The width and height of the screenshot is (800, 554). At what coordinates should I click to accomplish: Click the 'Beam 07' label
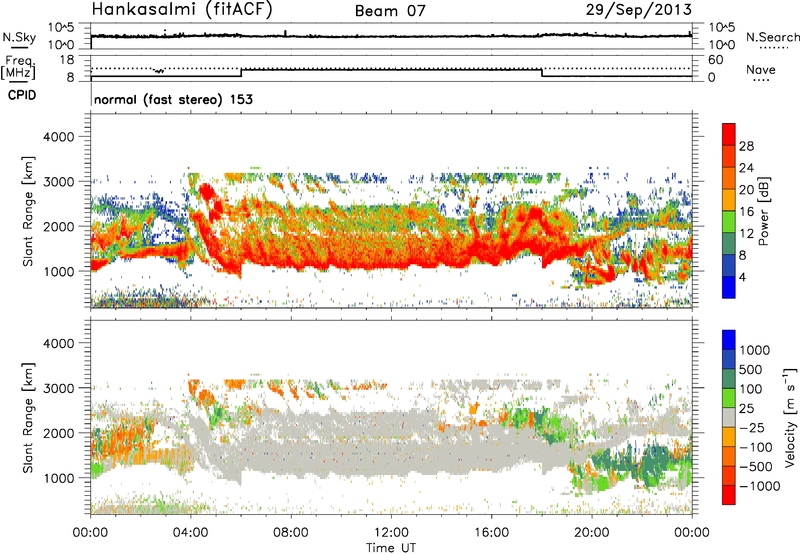click(390, 11)
